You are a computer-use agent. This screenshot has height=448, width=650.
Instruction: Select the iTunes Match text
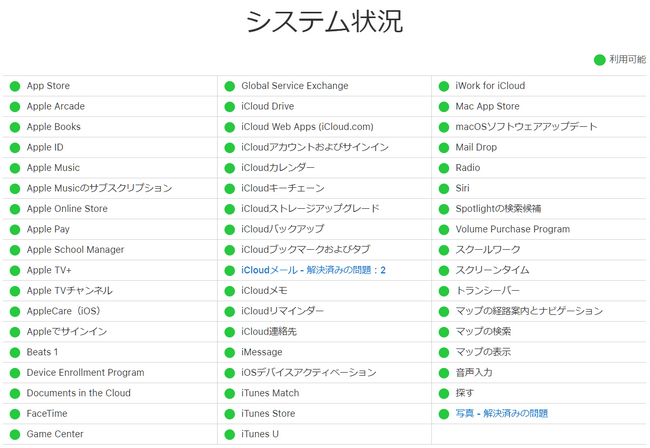270,393
